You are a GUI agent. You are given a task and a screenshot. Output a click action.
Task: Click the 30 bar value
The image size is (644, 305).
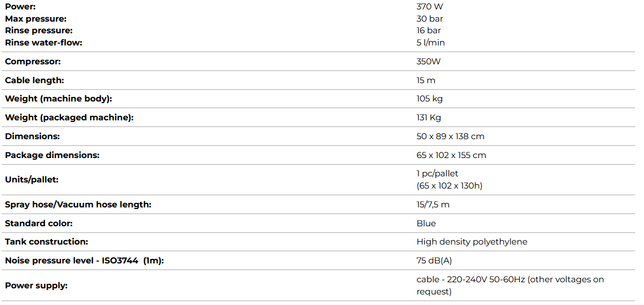(430, 19)
